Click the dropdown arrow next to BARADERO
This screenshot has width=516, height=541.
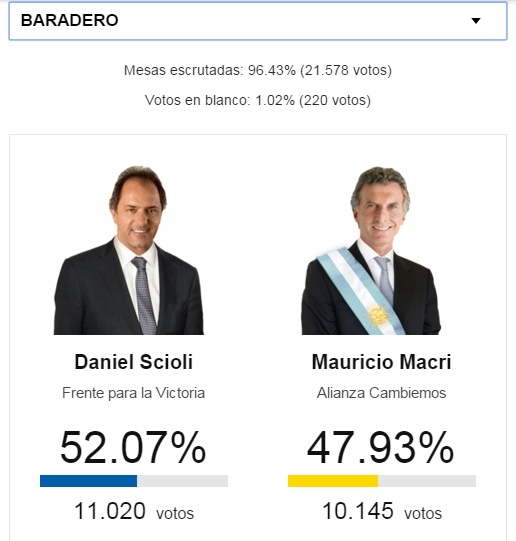pos(476,21)
